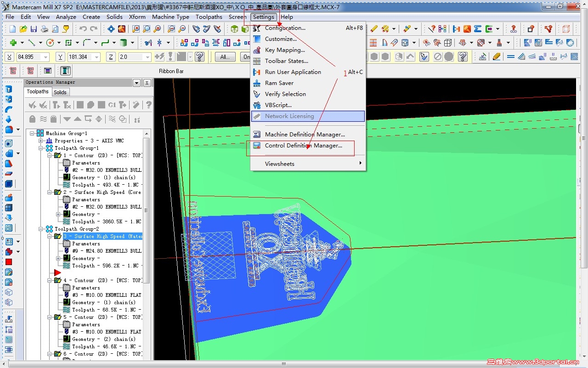Click the Undo arrow icon
This screenshot has width=588, height=368.
pyautogui.click(x=83, y=29)
